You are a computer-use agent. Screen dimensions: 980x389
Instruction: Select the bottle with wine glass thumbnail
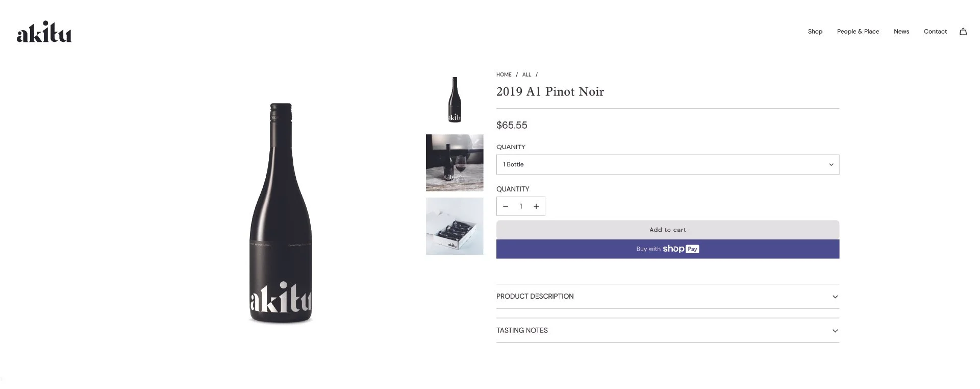click(x=455, y=163)
